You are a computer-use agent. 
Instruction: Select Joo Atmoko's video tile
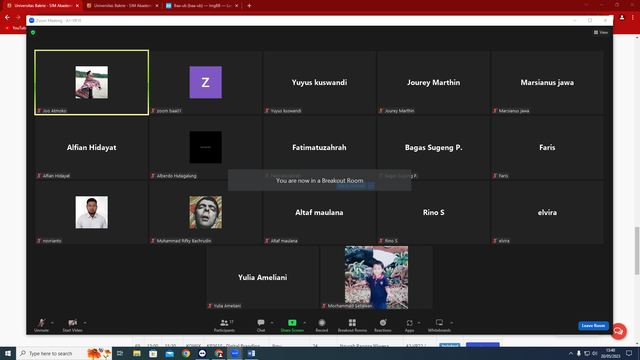(91, 82)
